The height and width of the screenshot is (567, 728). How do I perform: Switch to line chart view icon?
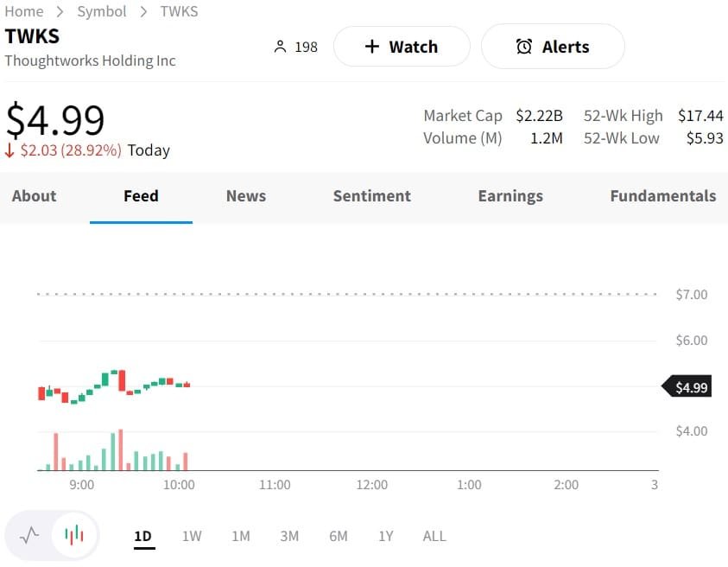(x=30, y=535)
